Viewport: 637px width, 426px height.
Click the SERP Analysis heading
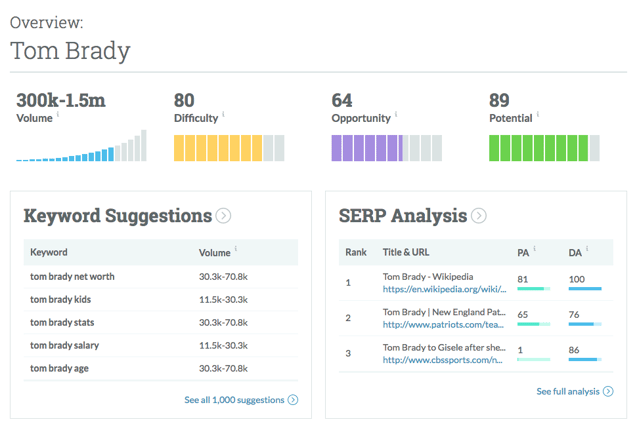click(x=403, y=216)
